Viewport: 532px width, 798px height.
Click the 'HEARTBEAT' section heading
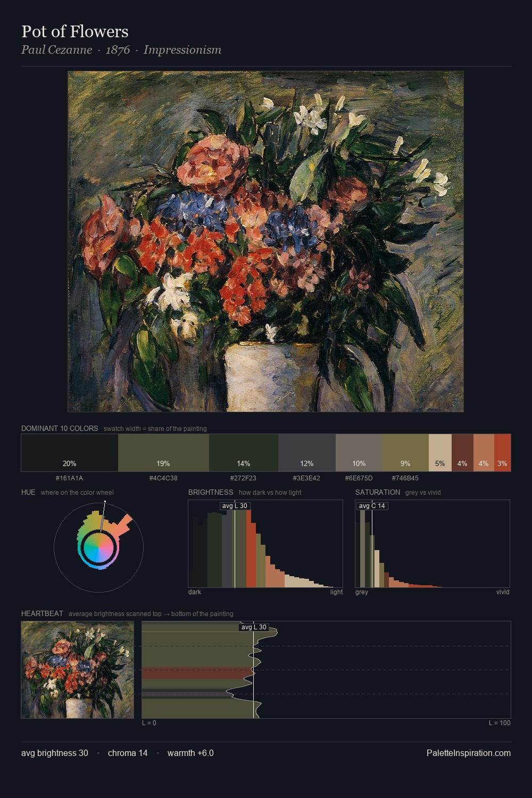pos(42,613)
